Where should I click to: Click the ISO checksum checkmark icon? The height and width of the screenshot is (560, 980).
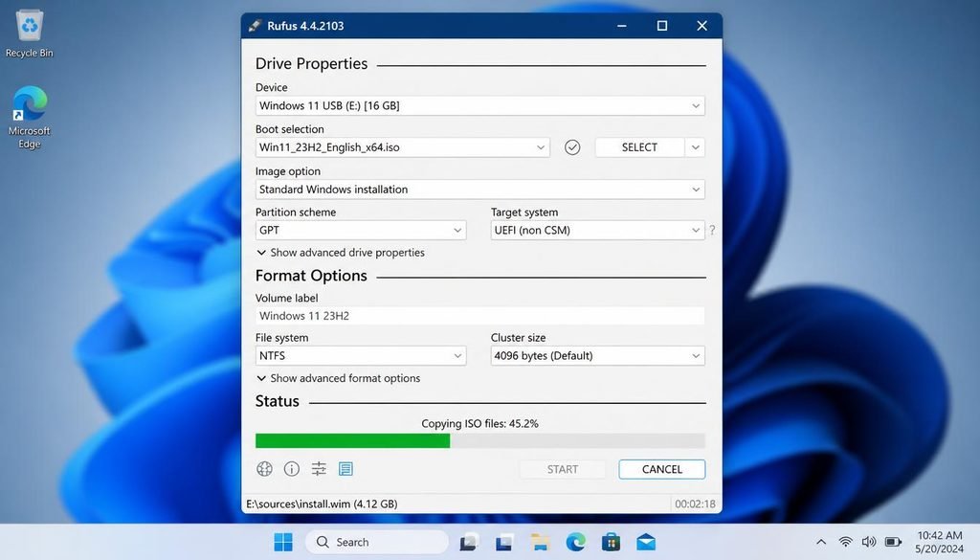tap(572, 147)
